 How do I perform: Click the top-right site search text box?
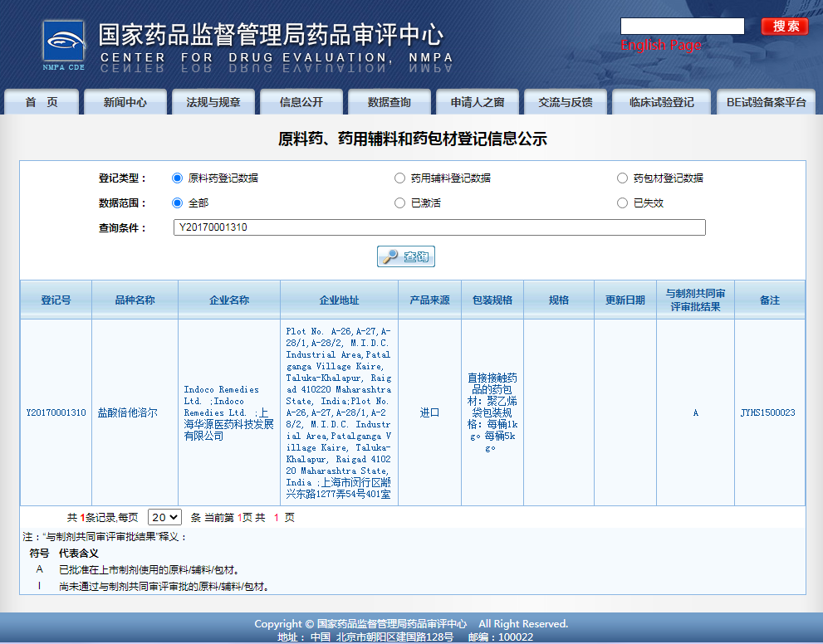682,26
